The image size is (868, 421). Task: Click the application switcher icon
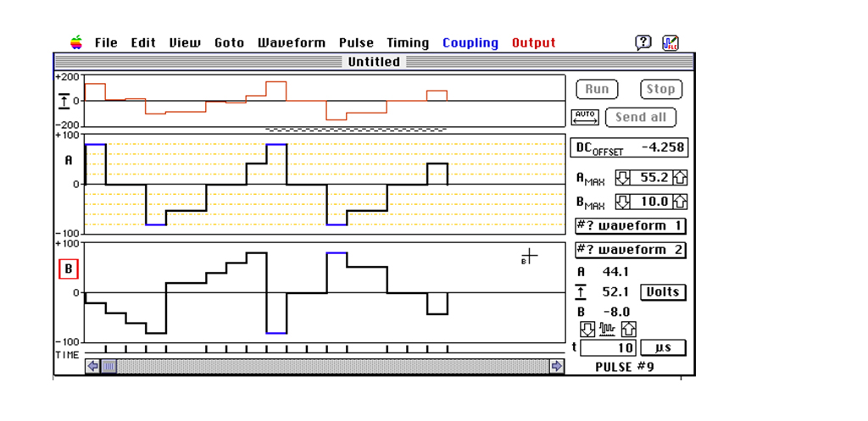point(670,42)
